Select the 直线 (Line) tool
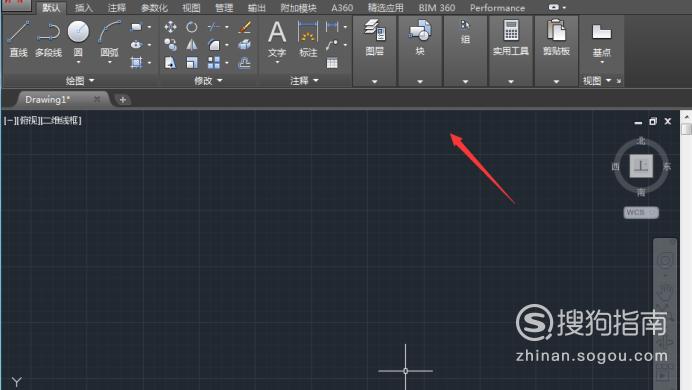This screenshot has width=692, height=390. 19,39
